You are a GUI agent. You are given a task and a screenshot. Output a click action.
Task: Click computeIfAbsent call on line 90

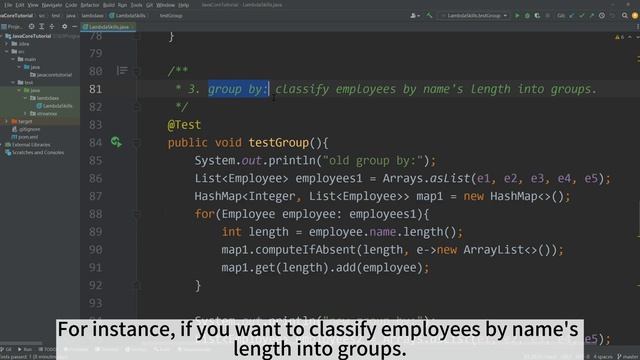point(305,249)
